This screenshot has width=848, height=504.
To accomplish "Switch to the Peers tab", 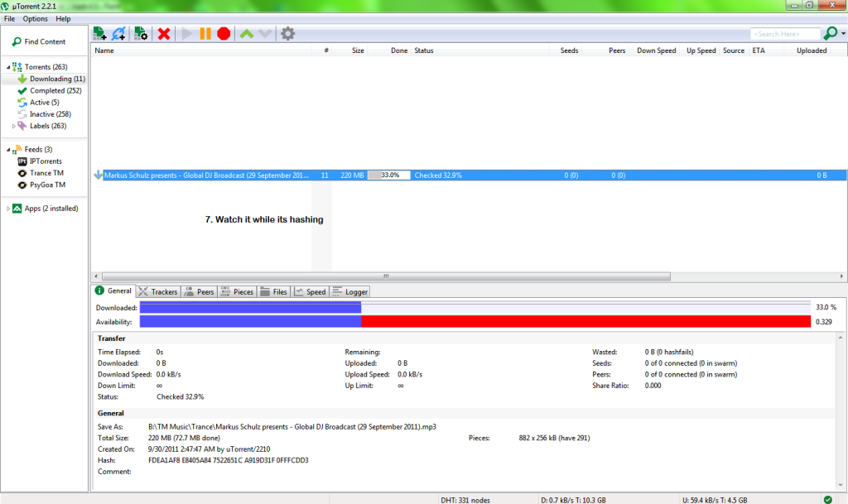I will click(x=199, y=291).
